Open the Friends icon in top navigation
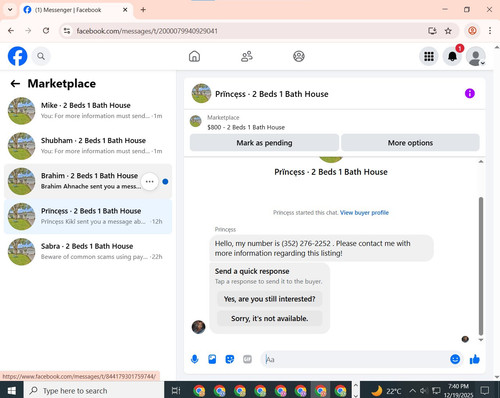 247,56
